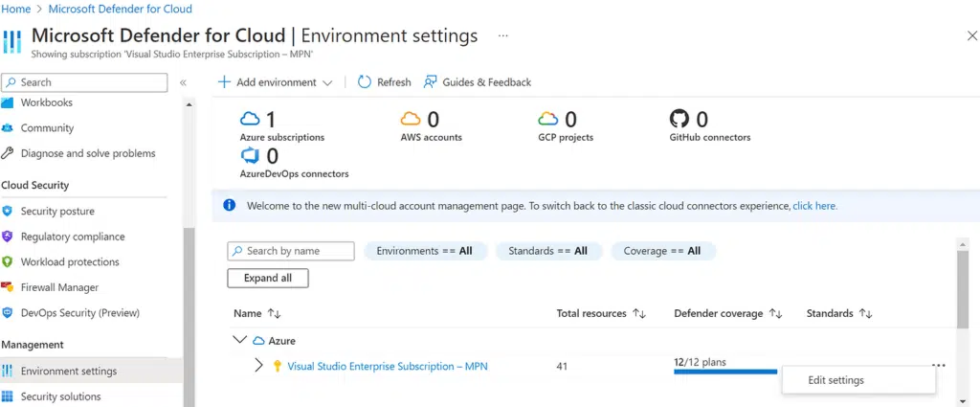Image resolution: width=980 pixels, height=407 pixels.
Task: Click the DevOps Security shield icon
Action: 8,312
